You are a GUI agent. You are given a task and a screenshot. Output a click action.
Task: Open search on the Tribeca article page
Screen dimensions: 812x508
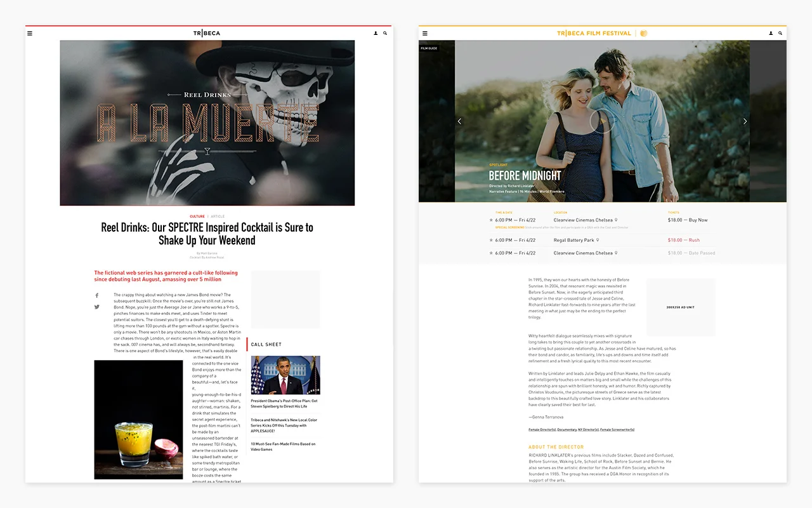[385, 33]
